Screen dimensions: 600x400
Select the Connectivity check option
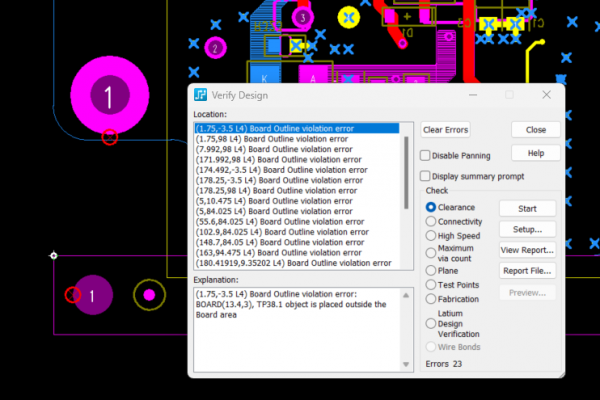pyautogui.click(x=432, y=221)
